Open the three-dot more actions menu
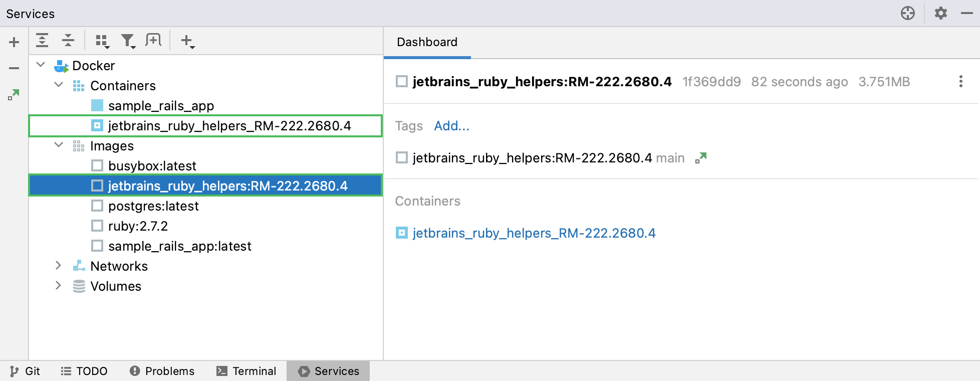Viewport: 980px width, 381px height. coord(960,82)
